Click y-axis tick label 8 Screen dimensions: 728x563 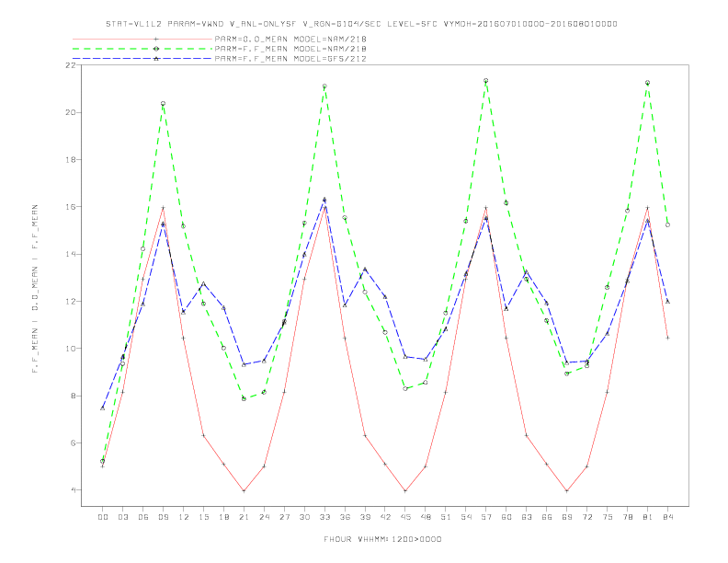[x=74, y=396]
